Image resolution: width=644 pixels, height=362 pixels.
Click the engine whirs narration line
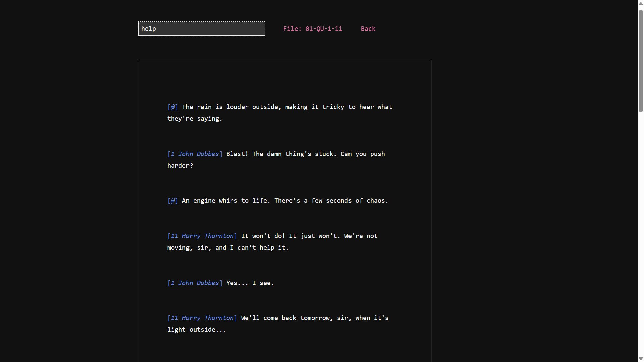point(285,201)
